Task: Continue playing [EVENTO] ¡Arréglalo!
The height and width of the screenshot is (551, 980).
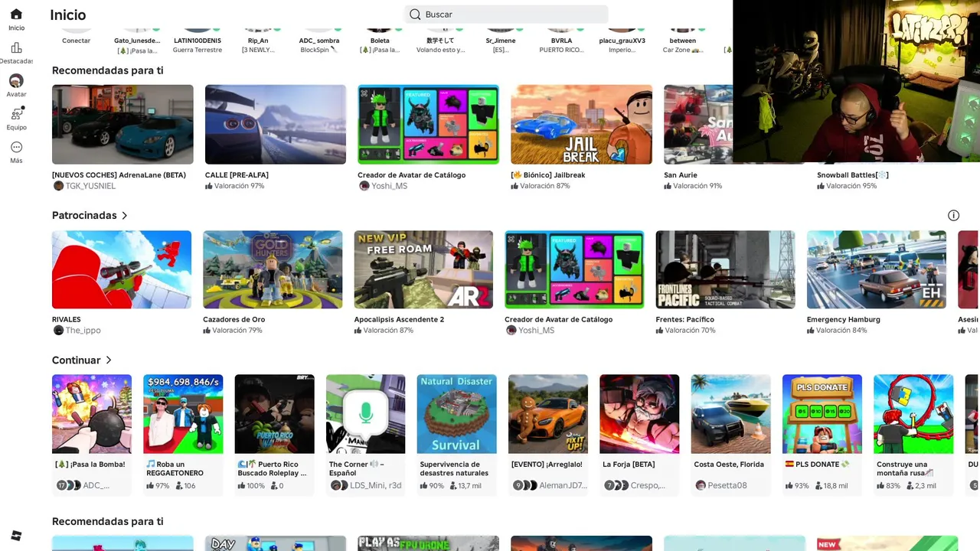Action: (548, 414)
